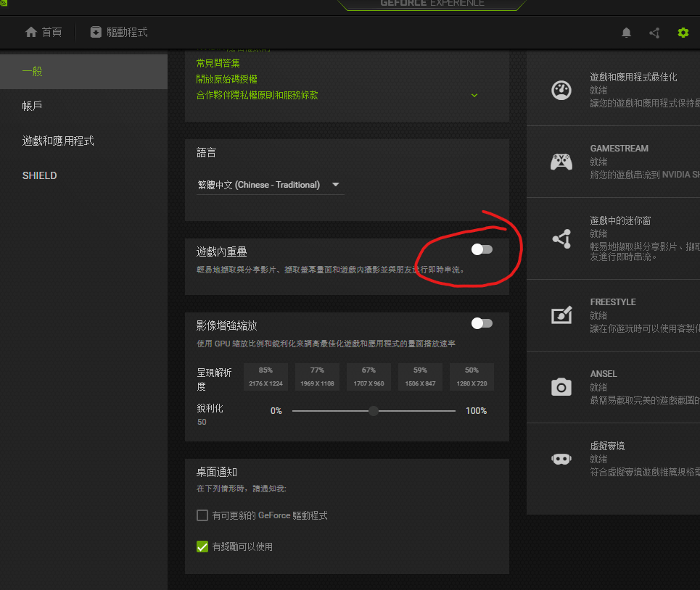The image size is (700, 590).
Task: Click the driver download icon beside 驅動程式
Action: click(x=96, y=32)
